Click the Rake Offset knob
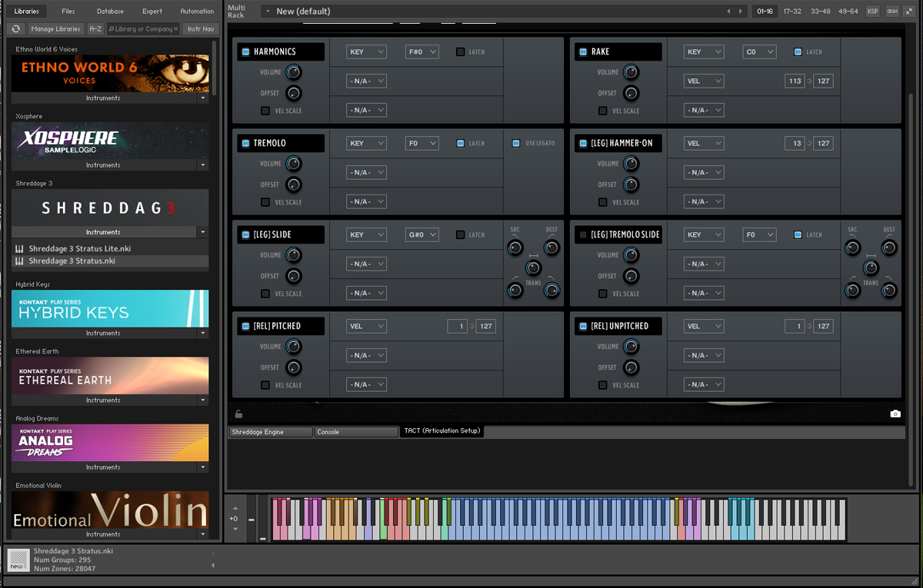This screenshot has width=923, height=588. (631, 93)
